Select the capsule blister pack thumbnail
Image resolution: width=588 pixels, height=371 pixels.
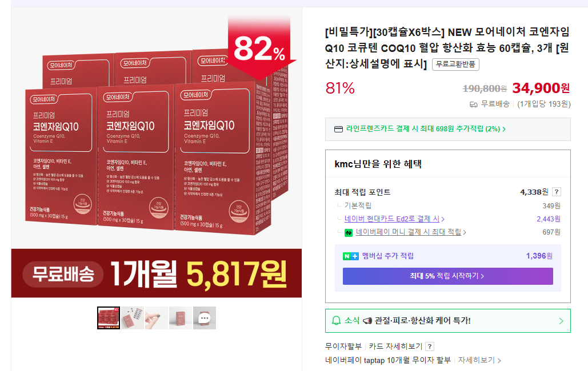click(x=133, y=318)
